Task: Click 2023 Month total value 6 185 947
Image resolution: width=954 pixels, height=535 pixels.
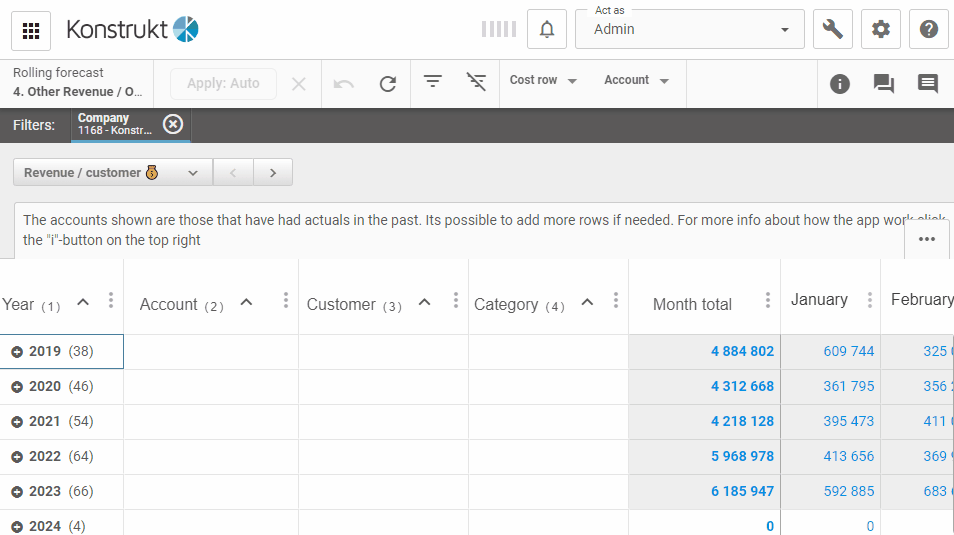Action: tap(742, 492)
